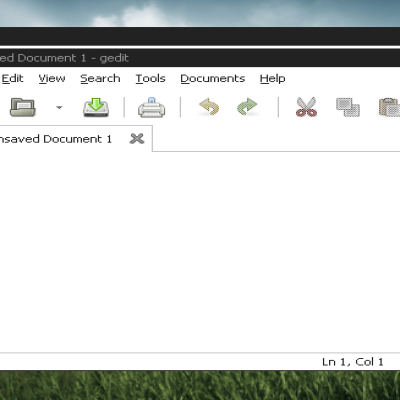Screen dimensions: 400x400
Task: Click the gedit window title bar
Action: [200, 58]
